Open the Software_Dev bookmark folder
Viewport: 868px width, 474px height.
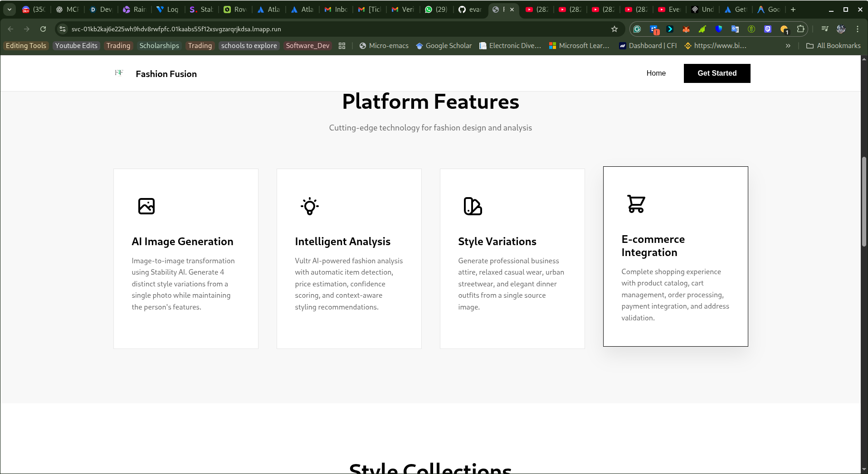click(x=307, y=46)
